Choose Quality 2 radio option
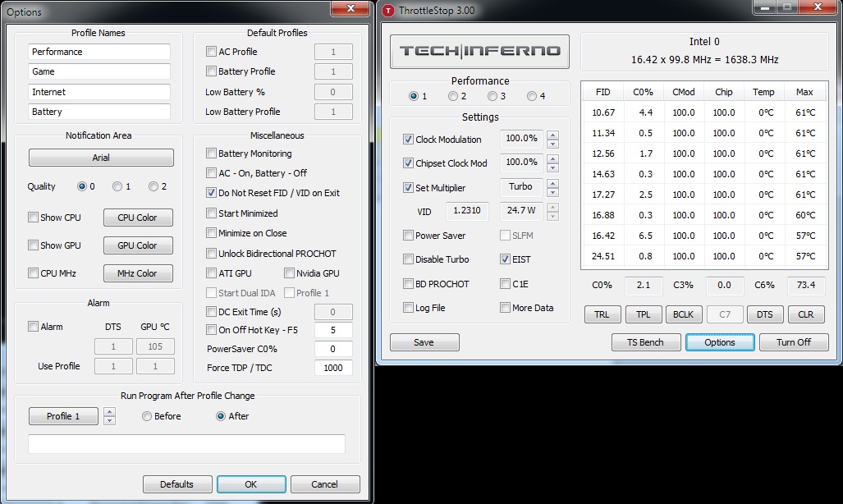843x504 pixels. click(x=153, y=186)
